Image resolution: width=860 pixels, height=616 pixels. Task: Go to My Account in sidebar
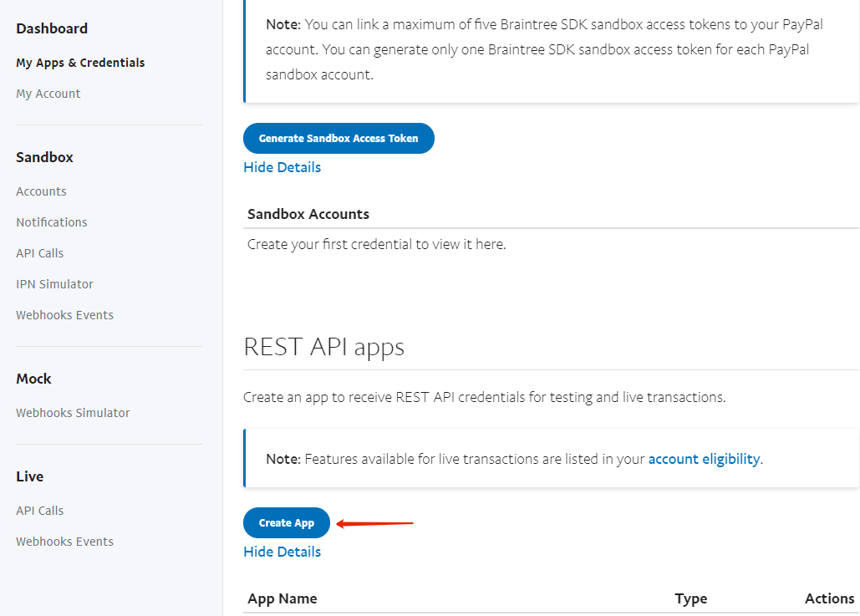point(48,94)
